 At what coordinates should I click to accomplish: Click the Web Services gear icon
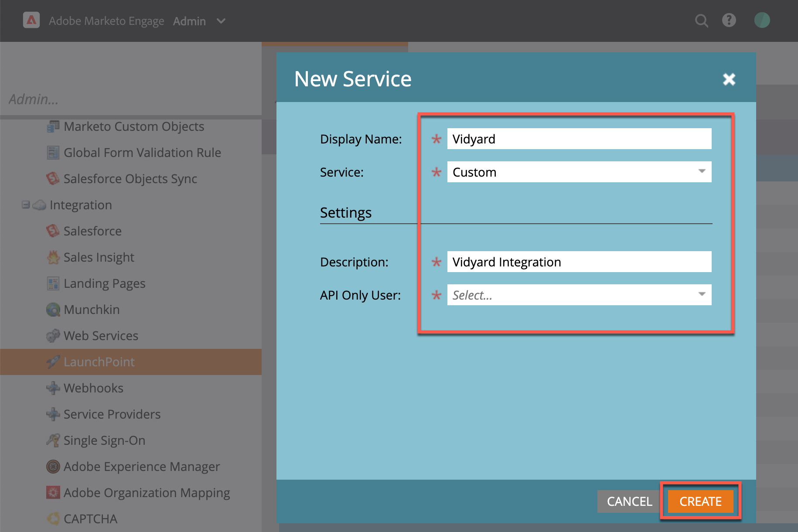[53, 336]
